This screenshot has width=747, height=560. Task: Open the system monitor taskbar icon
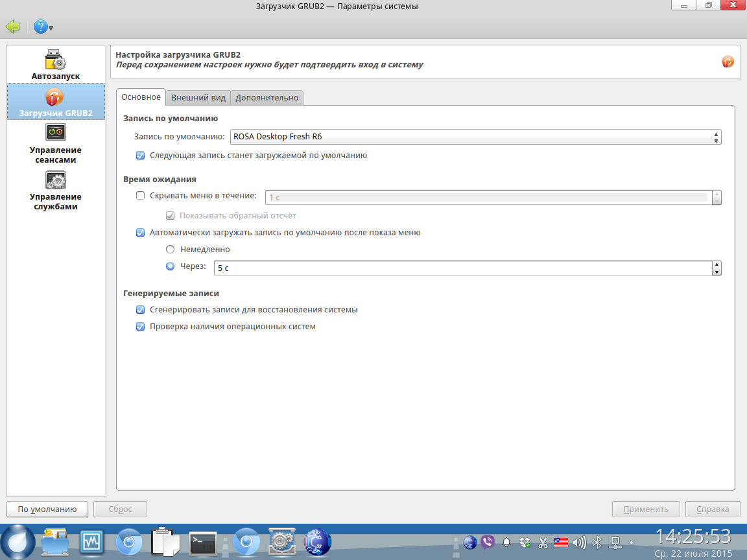[91, 542]
